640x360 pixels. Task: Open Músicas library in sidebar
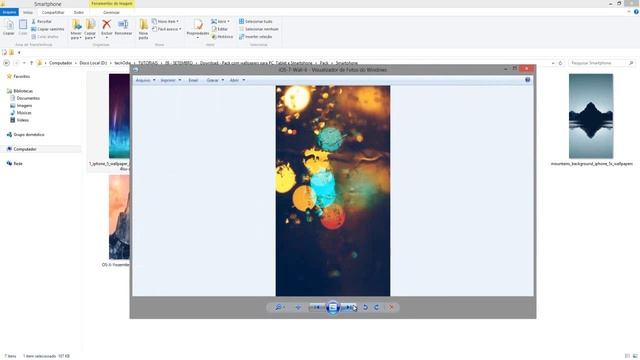pos(21,113)
